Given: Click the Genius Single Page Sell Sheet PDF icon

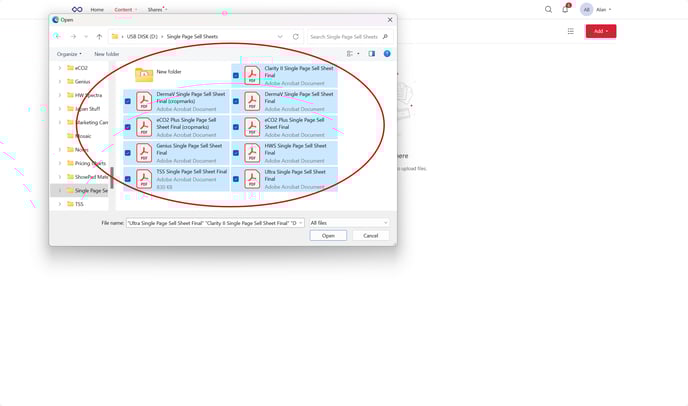Looking at the screenshot, I should coord(144,152).
